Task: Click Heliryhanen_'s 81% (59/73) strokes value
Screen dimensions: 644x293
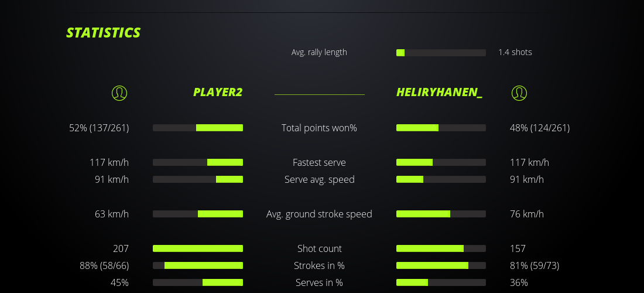Action: (535, 265)
